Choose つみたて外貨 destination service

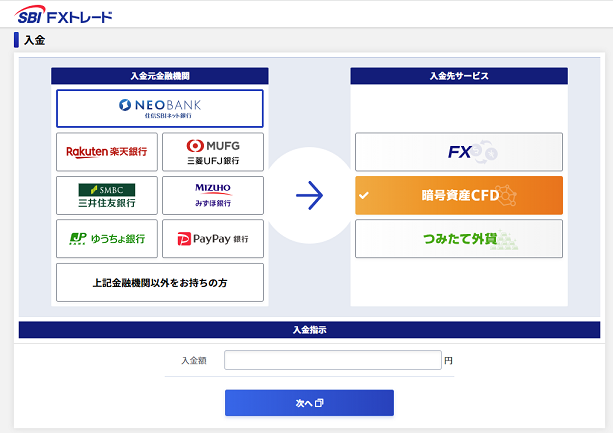pos(459,238)
